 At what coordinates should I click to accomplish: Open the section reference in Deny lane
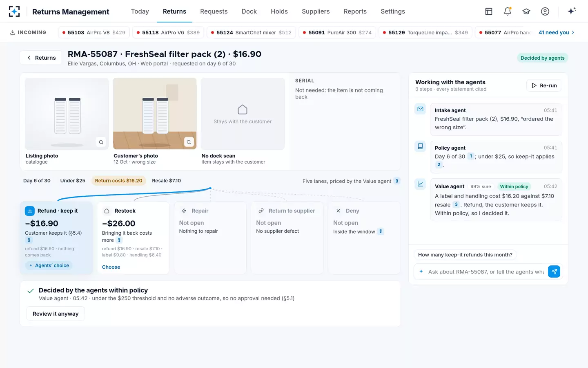pyautogui.click(x=381, y=231)
